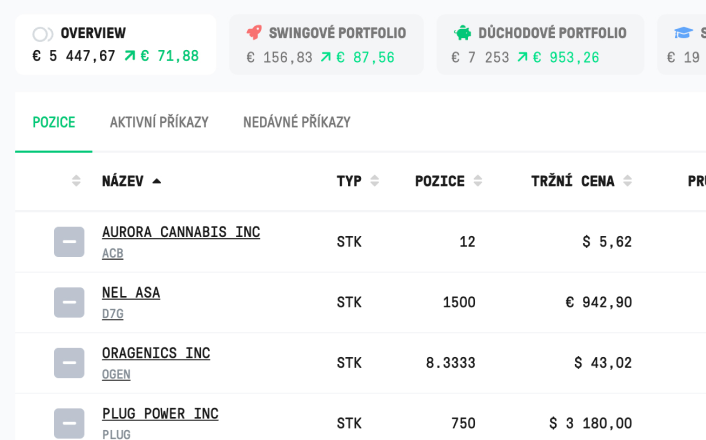
Task: Collapse the NEL ASA row
Action: pos(69,302)
